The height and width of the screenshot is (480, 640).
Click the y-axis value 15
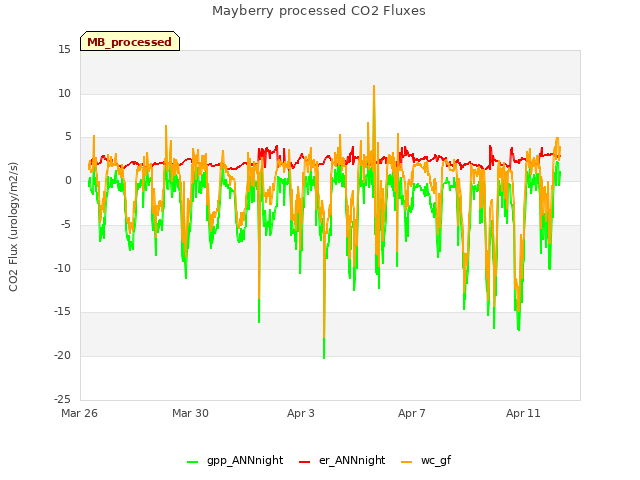point(64,49)
